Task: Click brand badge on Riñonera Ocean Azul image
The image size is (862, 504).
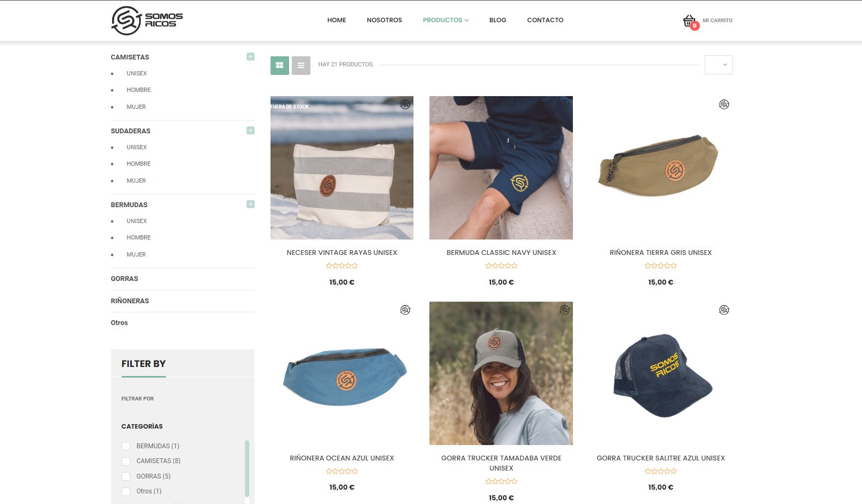Action: click(405, 310)
